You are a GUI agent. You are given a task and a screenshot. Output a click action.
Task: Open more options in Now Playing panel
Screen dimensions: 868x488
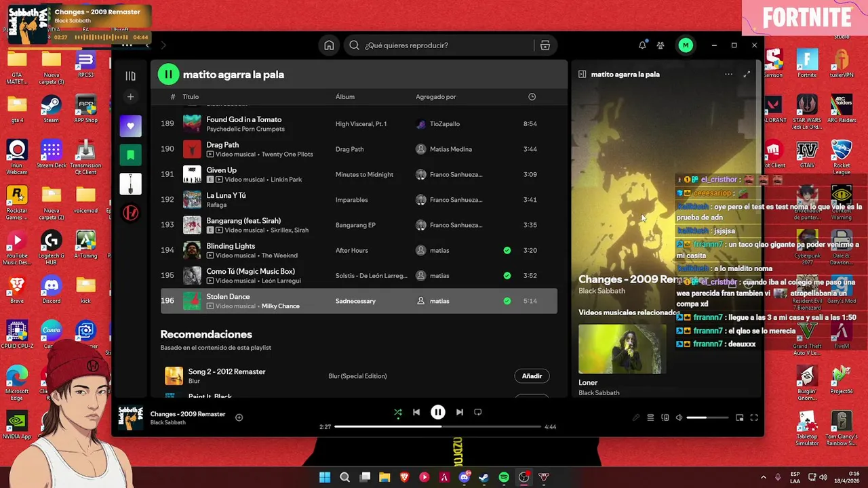(x=728, y=74)
